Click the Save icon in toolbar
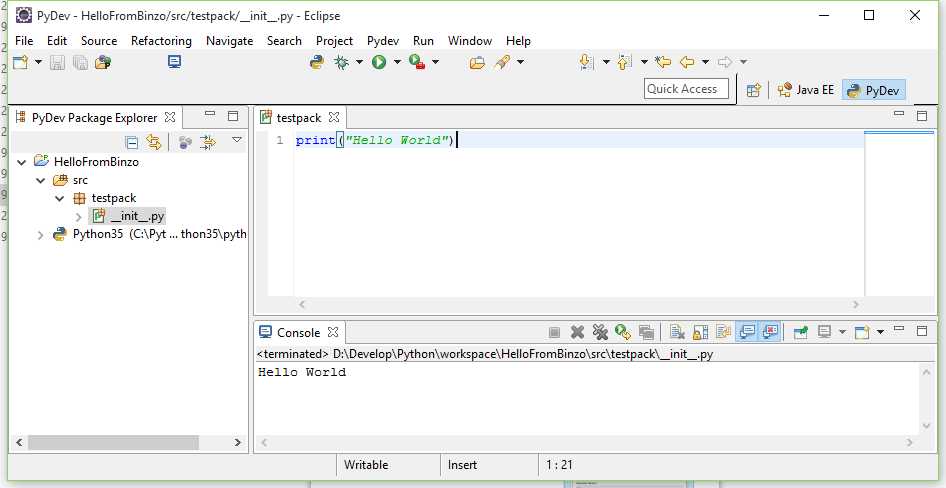 [x=57, y=62]
